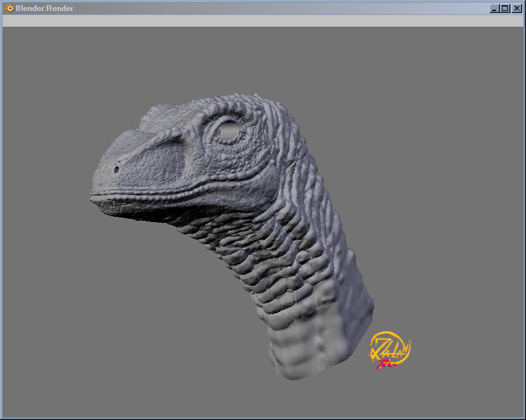Click the Blender:Render title text
Viewport: 526px width, 420px height.
[x=44, y=9]
